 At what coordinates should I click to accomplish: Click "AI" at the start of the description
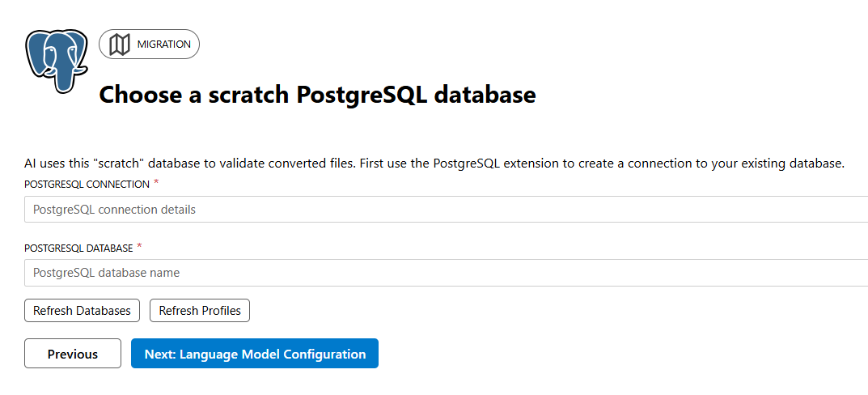click(x=32, y=164)
